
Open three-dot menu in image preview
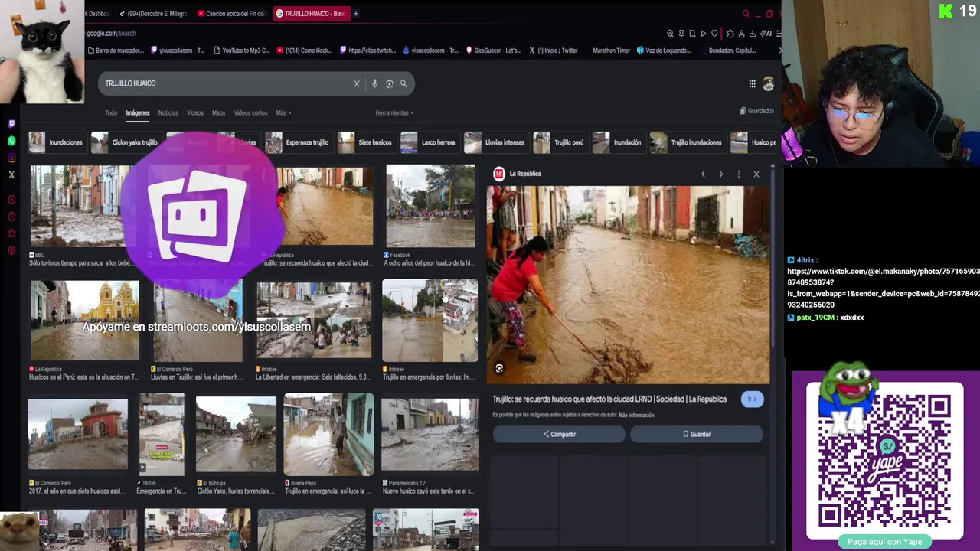[738, 174]
